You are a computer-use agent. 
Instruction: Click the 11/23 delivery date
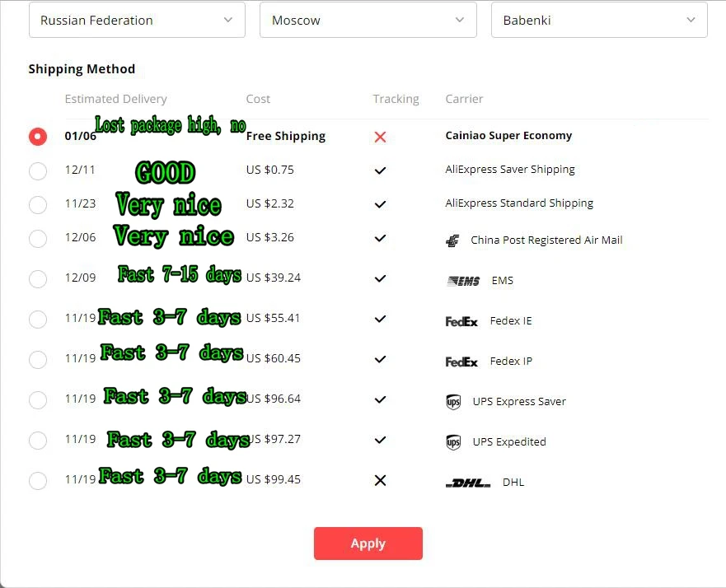point(80,203)
